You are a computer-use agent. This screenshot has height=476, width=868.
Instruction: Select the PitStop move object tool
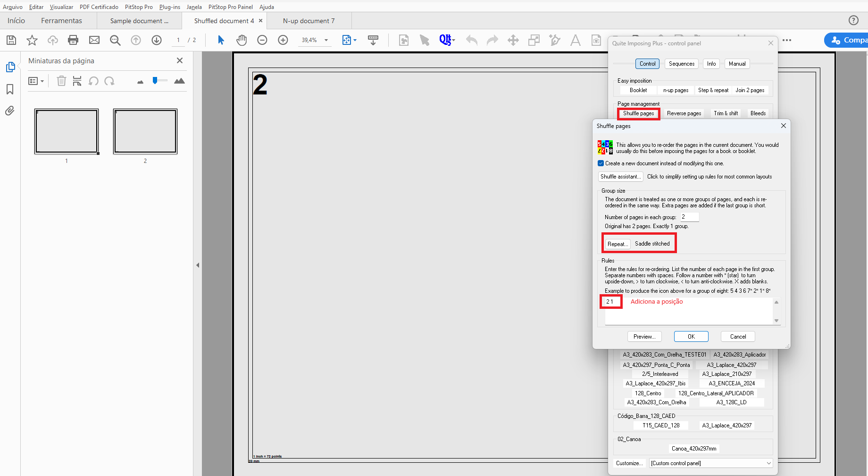click(513, 40)
